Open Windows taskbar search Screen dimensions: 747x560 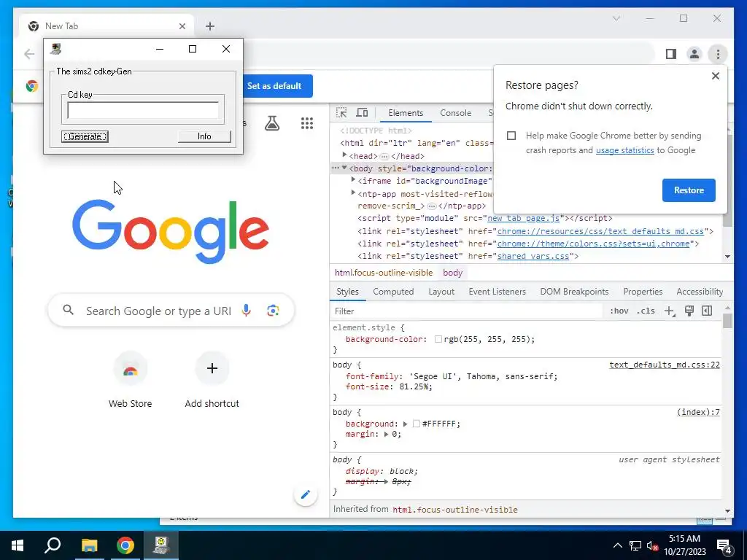click(x=53, y=545)
